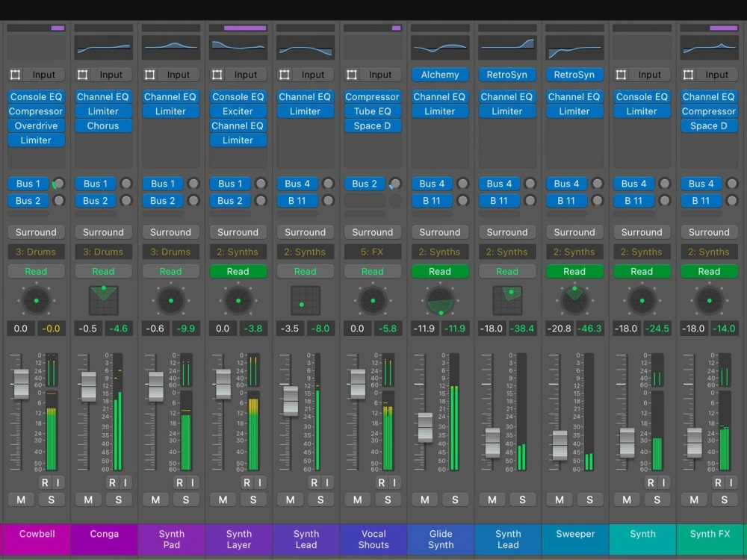The width and height of the screenshot is (747, 560).
Task: Open Space D plug-in on Synth FX
Action: tap(709, 125)
